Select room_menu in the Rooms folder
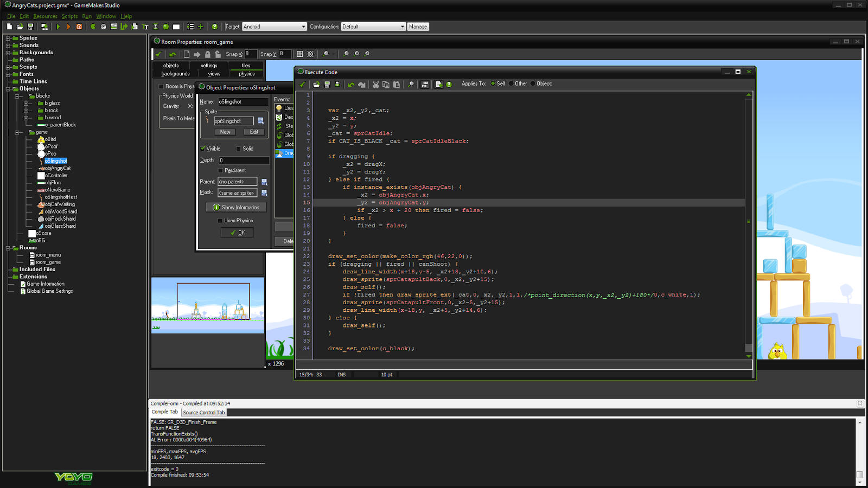This screenshot has width=868, height=488. (x=47, y=254)
